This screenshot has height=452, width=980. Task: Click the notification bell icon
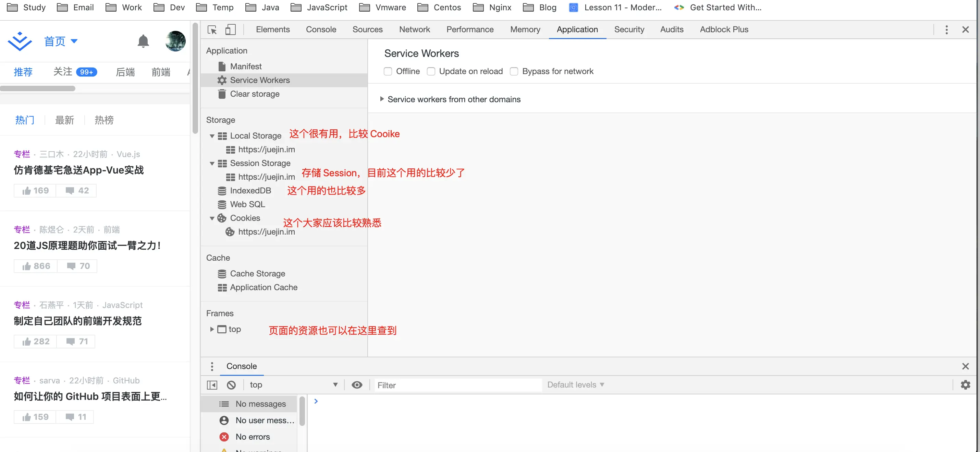coord(143,41)
